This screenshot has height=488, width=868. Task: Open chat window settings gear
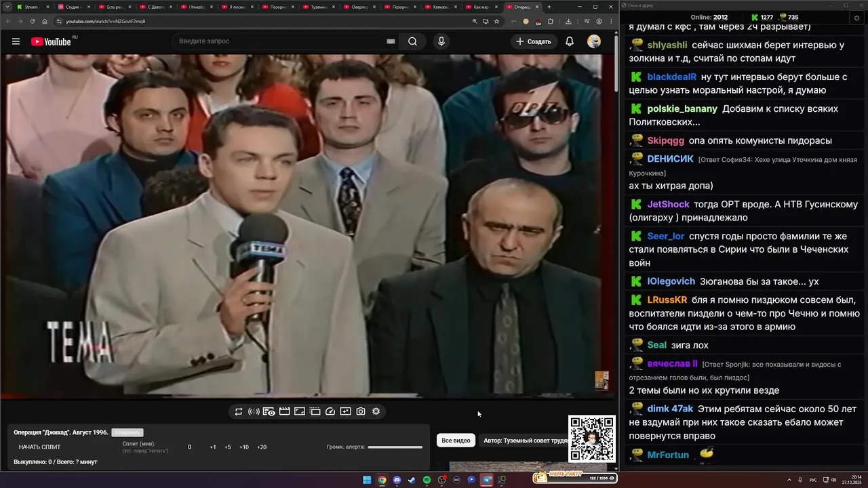[856, 18]
